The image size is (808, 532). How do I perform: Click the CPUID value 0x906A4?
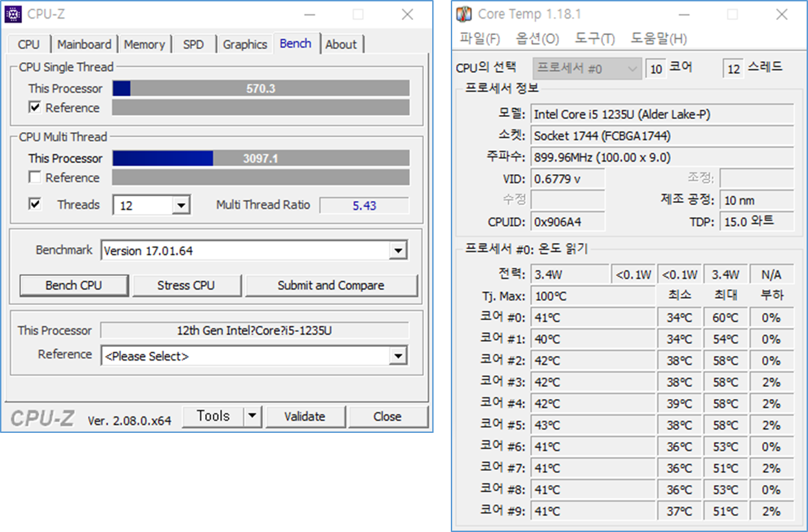(x=567, y=222)
